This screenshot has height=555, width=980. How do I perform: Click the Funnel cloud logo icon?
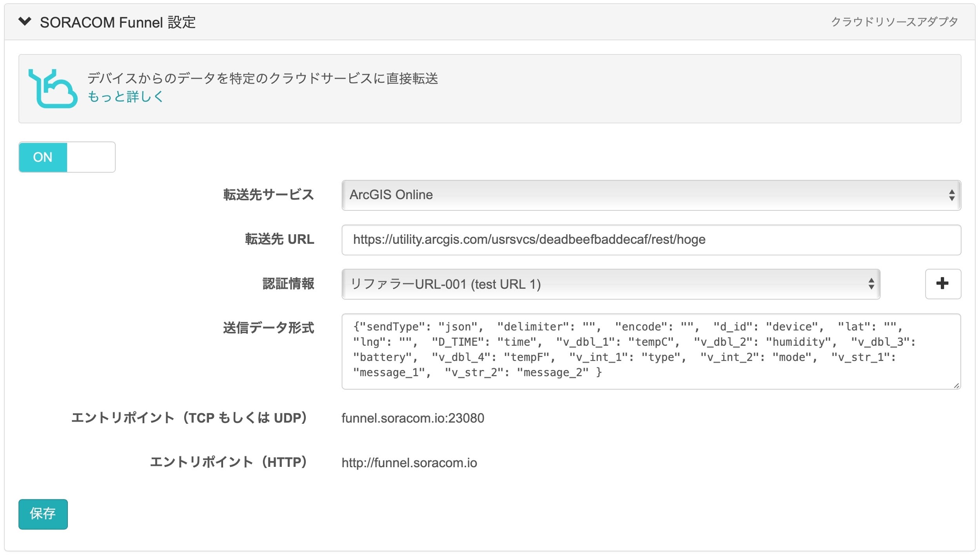[x=53, y=89]
